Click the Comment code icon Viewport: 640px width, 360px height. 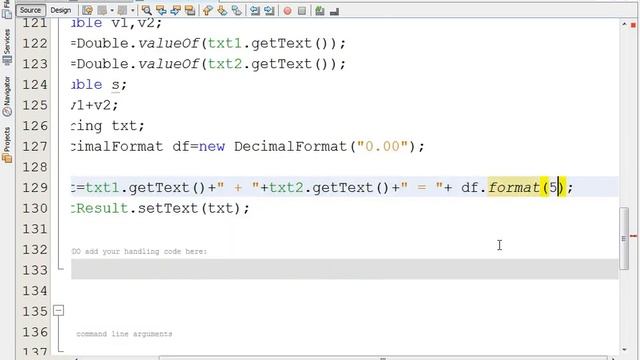320,11
